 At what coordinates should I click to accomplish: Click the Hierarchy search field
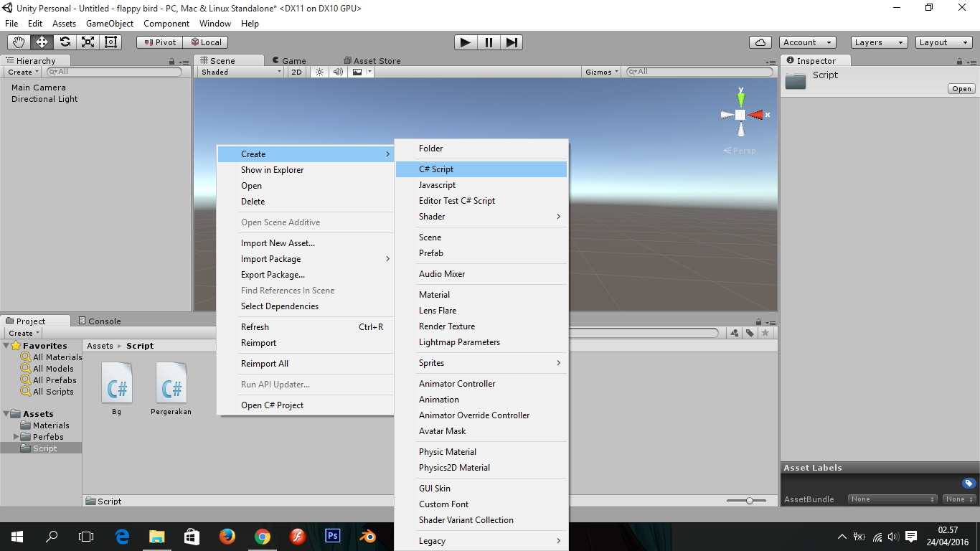pos(115,72)
